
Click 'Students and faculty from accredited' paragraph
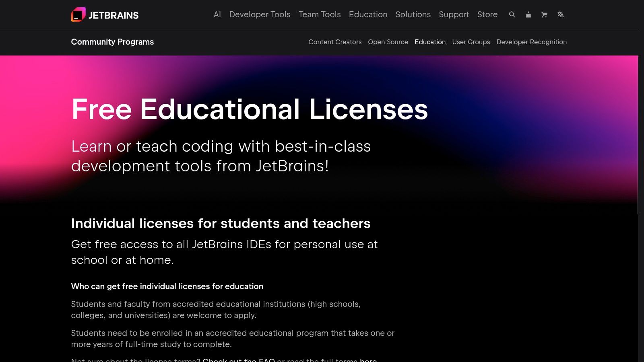coord(216,310)
